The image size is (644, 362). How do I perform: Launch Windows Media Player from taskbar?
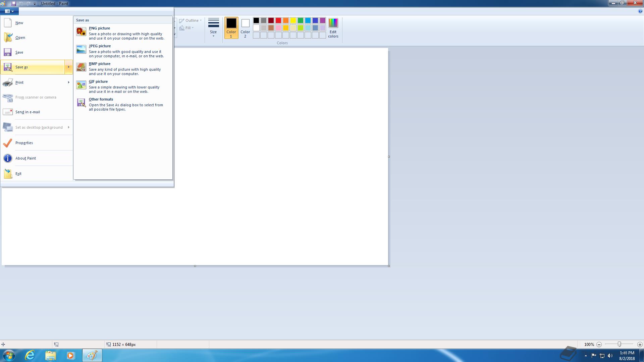tap(70, 355)
